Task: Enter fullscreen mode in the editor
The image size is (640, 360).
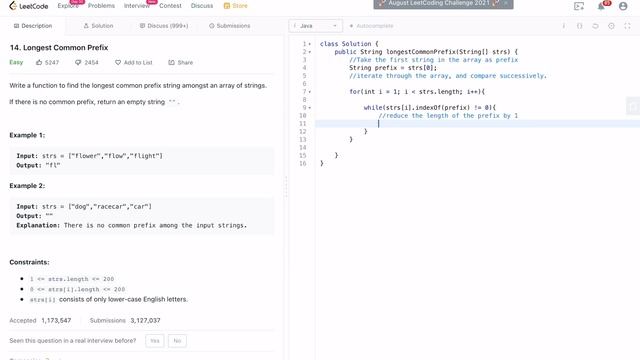Action: (x=627, y=26)
